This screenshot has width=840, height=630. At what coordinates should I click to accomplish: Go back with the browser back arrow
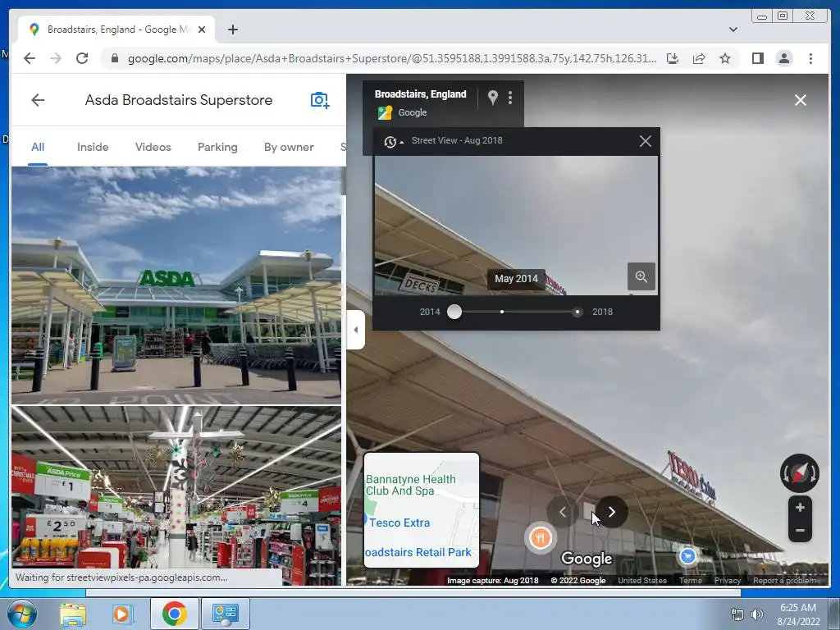pos(30,58)
